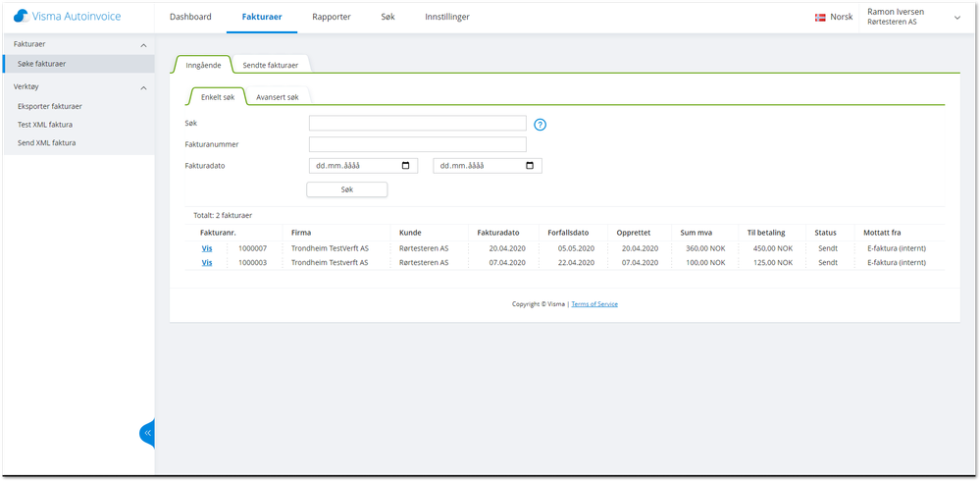Click the Kunde column header

click(x=410, y=233)
